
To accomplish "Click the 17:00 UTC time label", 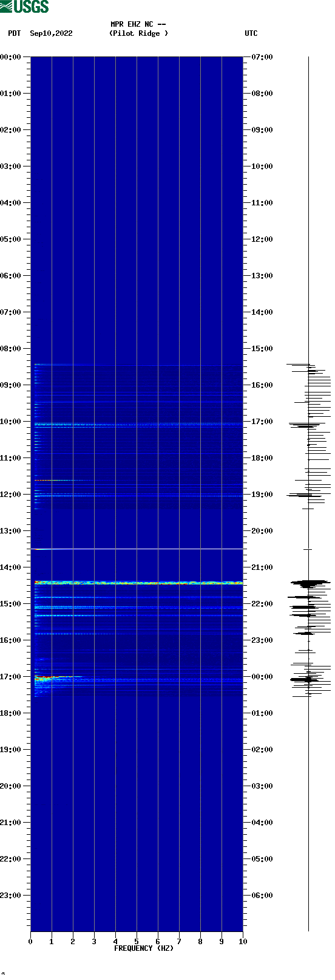I will 262,422.
